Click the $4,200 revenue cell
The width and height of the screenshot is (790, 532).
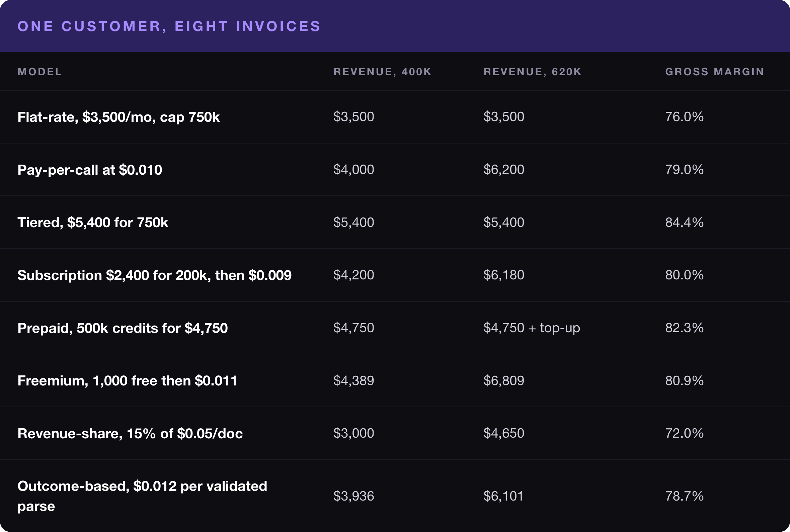pos(353,275)
